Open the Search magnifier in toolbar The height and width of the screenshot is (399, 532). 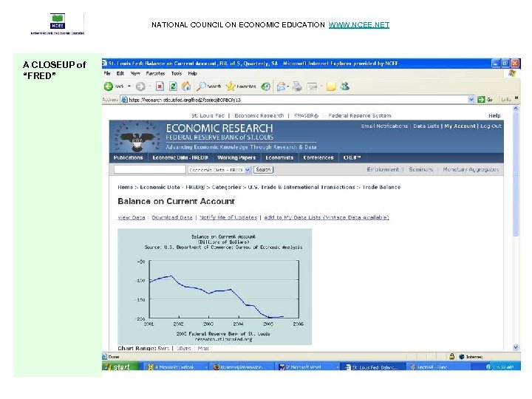pos(208,86)
